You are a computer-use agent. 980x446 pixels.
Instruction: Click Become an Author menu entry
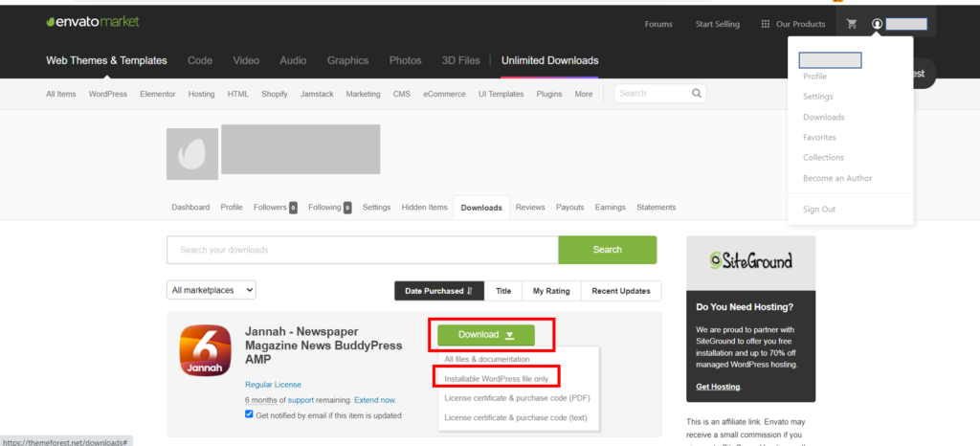pos(837,178)
